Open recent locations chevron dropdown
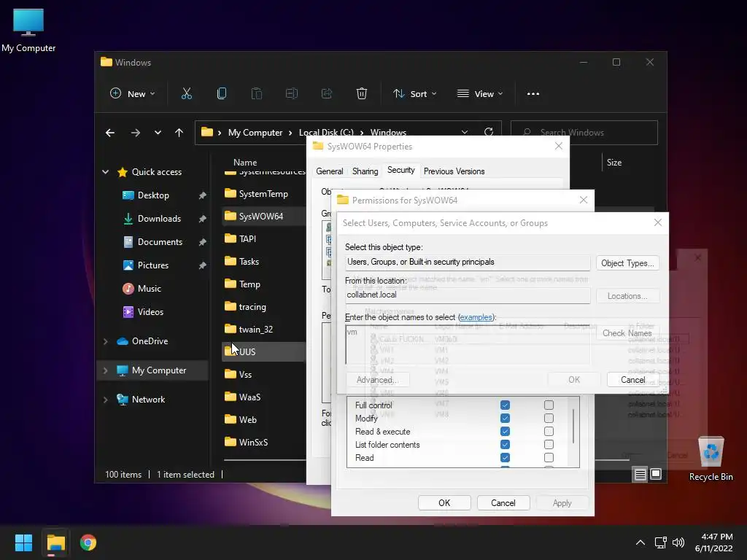This screenshot has width=747, height=560. pos(158,133)
